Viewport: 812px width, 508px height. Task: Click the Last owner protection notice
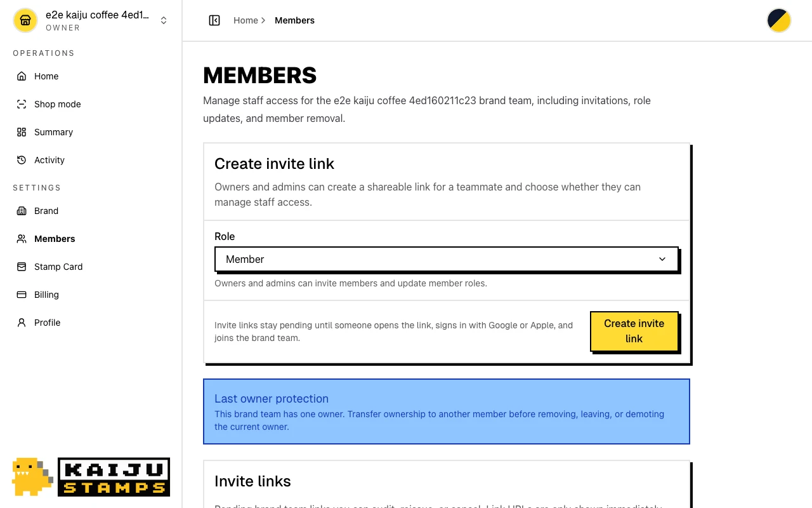coord(447,411)
